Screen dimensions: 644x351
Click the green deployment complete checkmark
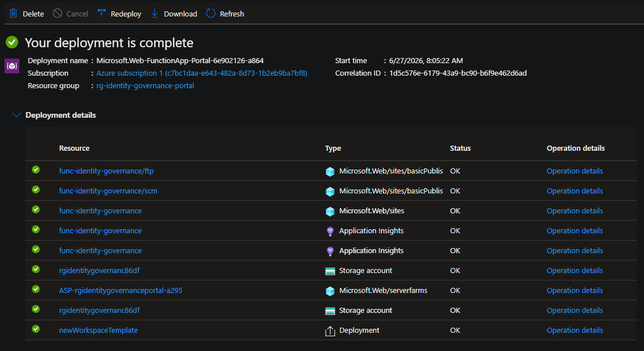click(x=12, y=42)
